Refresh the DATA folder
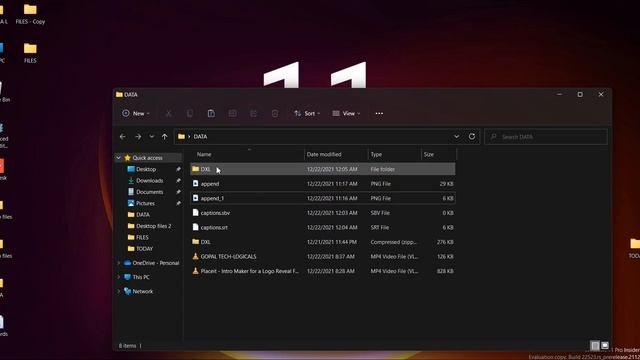The width and height of the screenshot is (640, 360). tap(472, 137)
